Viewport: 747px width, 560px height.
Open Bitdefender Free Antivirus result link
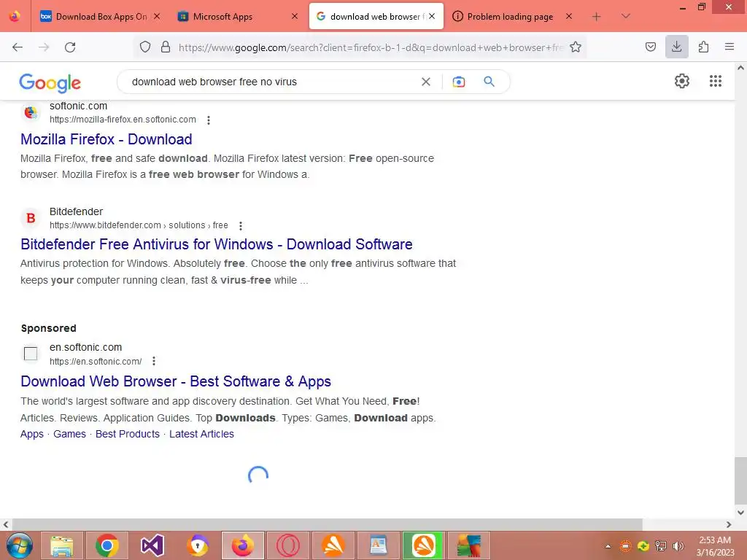pyautogui.click(x=216, y=244)
